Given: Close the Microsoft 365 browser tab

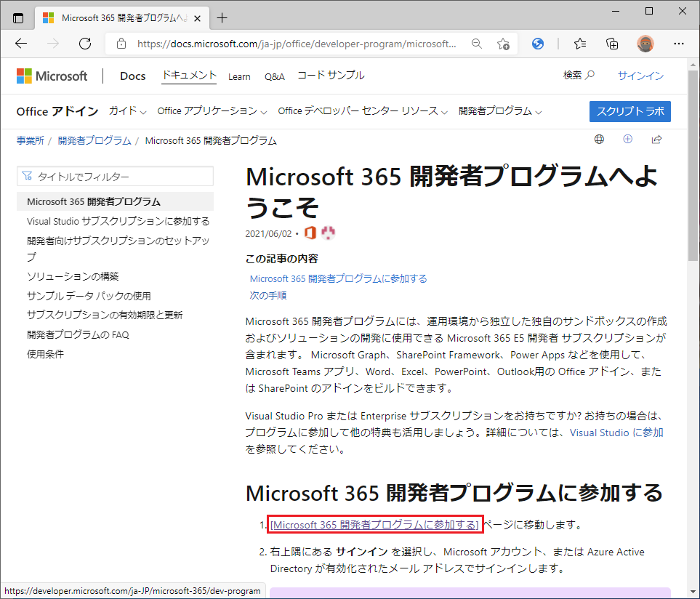Looking at the screenshot, I should click(197, 18).
